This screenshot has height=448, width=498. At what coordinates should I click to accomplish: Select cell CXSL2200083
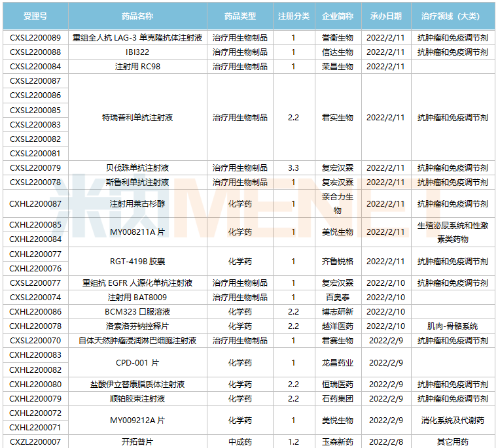[x=35, y=125]
